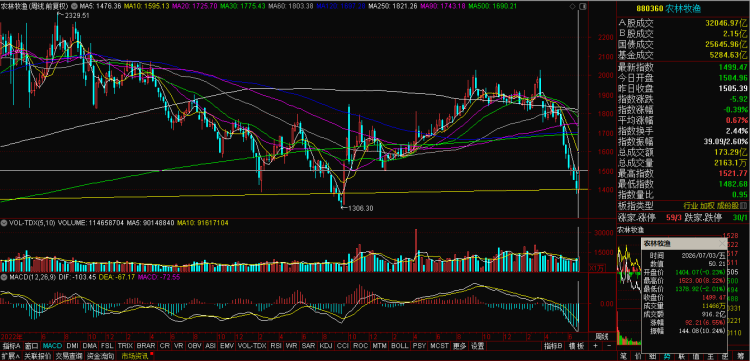
Task: Open the 关联报价 tab
Action: click(36, 356)
